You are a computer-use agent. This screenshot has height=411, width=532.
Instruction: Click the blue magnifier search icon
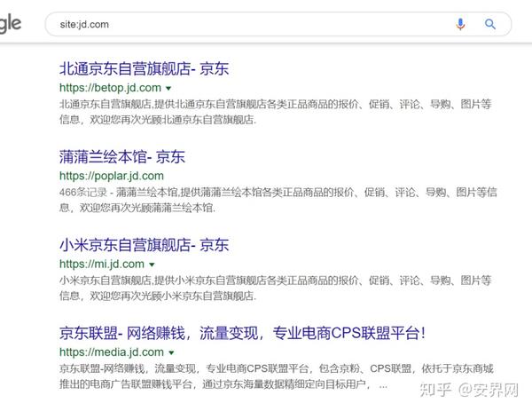[x=490, y=24]
